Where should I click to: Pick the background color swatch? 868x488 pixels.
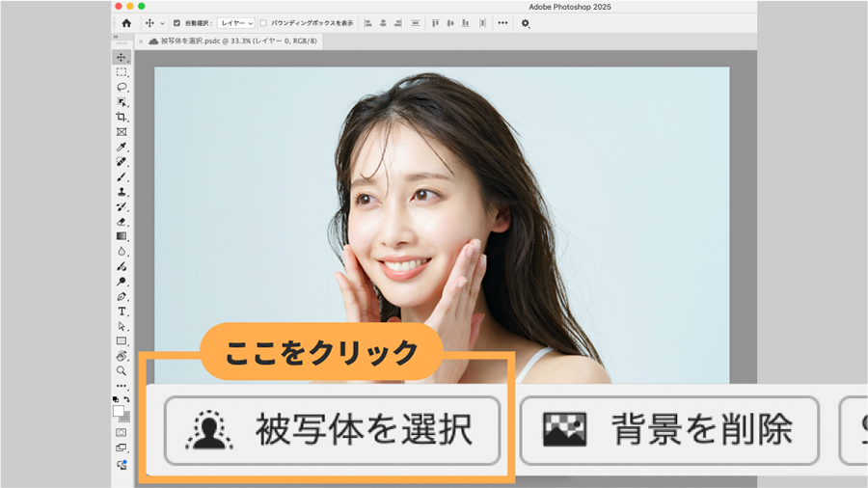point(125,418)
